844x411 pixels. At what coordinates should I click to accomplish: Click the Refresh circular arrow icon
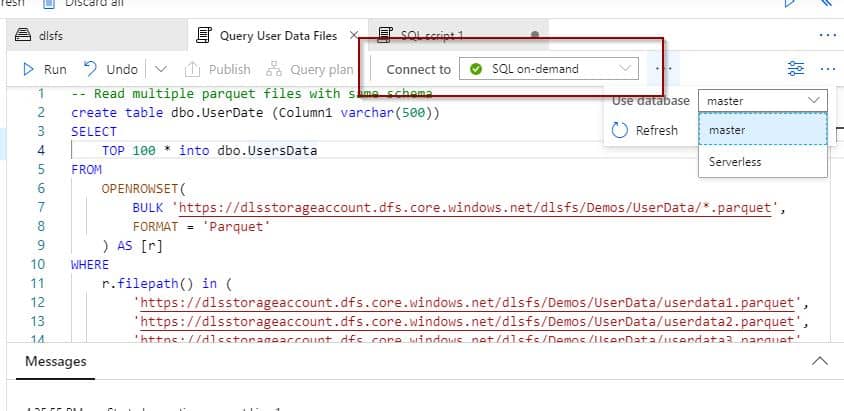click(x=620, y=130)
